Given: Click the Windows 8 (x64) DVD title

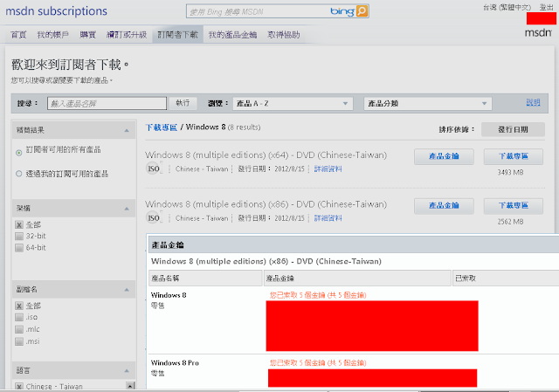Looking at the screenshot, I should (x=266, y=155).
